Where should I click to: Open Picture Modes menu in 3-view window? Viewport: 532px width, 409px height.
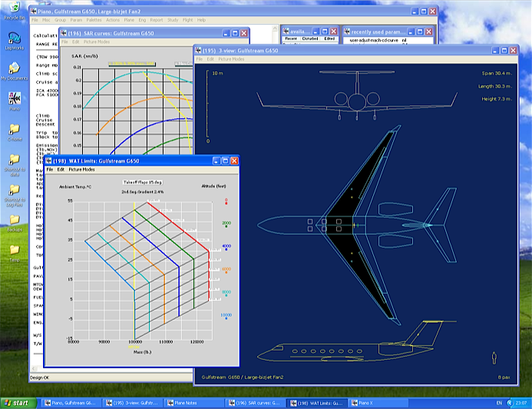231,59
